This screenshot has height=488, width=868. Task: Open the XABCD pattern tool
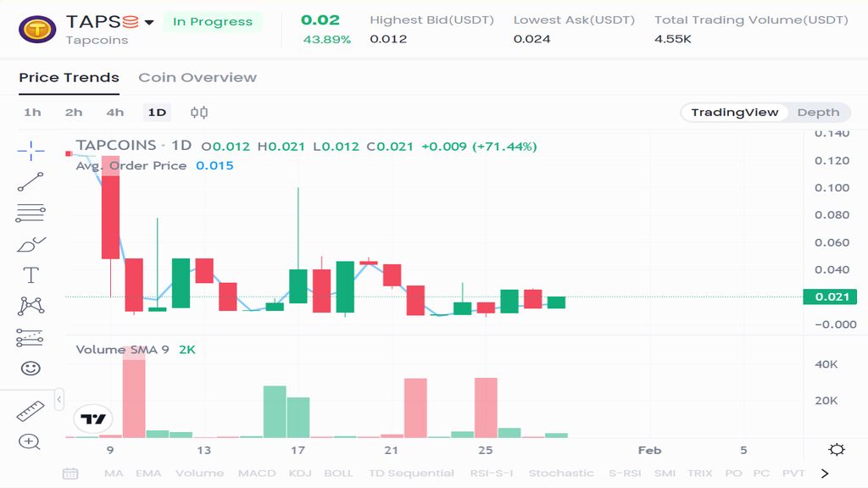(31, 306)
